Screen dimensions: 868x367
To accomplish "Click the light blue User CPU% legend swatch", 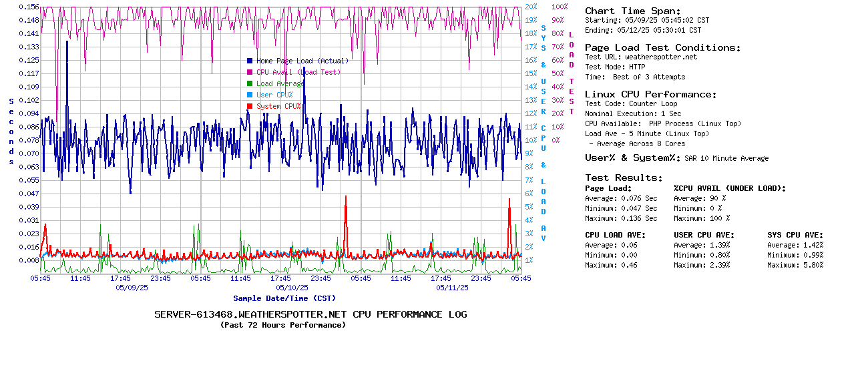I will 250,95.
